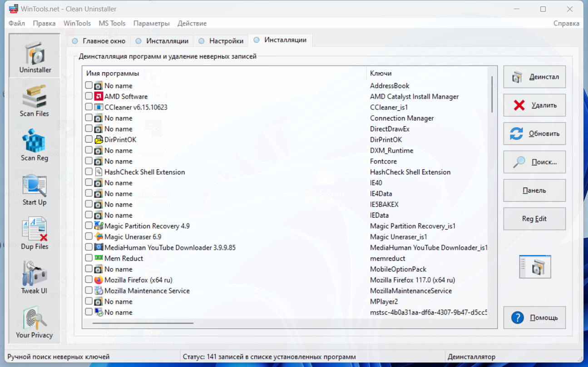Sort by Имя программы column header

224,73
